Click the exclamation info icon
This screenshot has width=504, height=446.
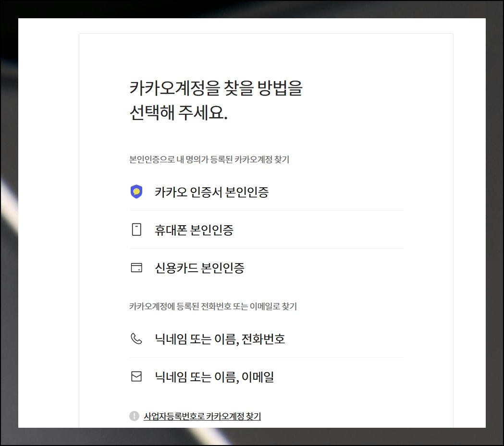[x=134, y=416]
